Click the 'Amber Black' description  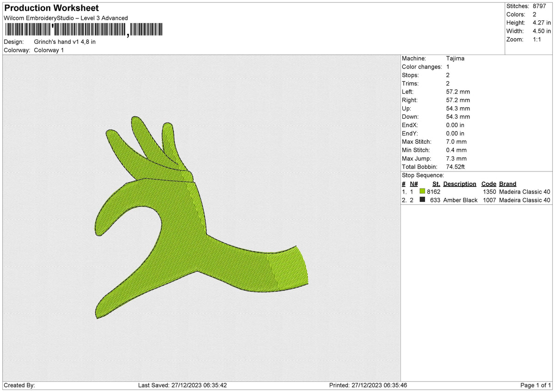(460, 200)
